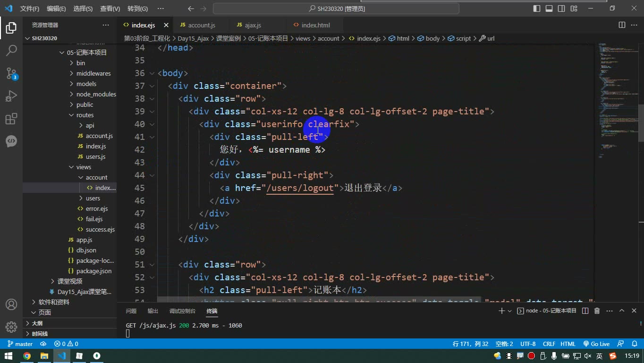
Task: Toggle primary side bar layout button
Action: (x=537, y=9)
